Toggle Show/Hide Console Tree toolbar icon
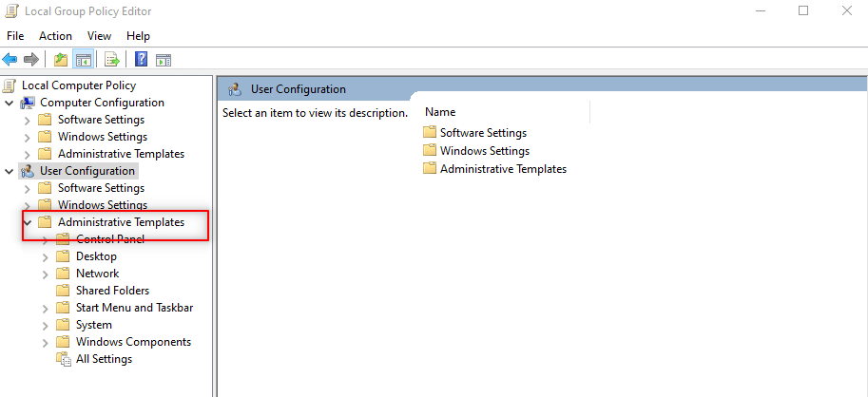Viewport: 868px width, 397px height. coord(83,60)
